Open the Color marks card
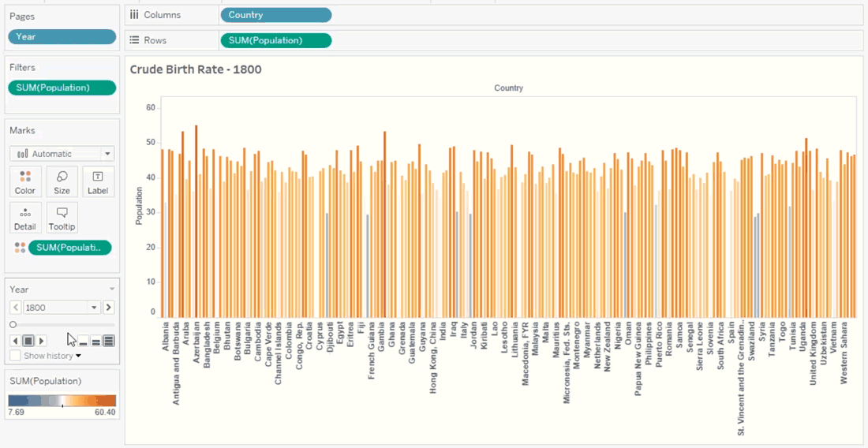 coord(25,181)
